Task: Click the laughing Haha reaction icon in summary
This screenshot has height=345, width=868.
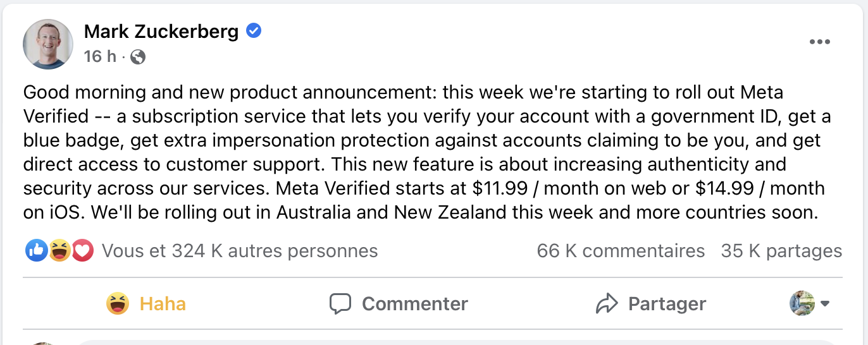Action: [x=59, y=251]
